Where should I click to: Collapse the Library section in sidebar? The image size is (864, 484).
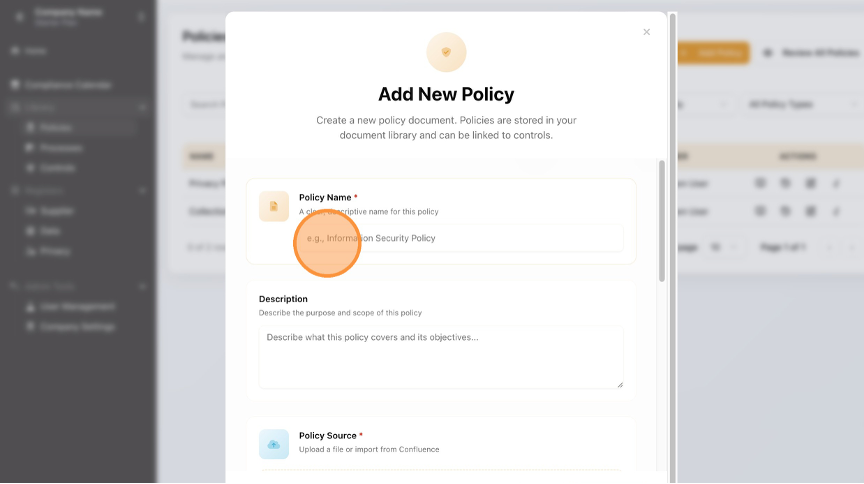pos(143,107)
